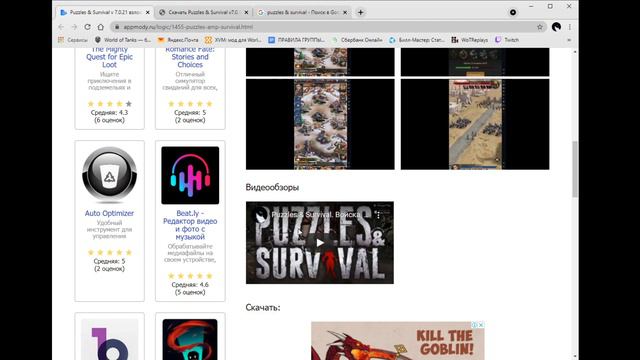Close the Google search tab
Viewport: 640px width, 360px height.
(x=345, y=13)
